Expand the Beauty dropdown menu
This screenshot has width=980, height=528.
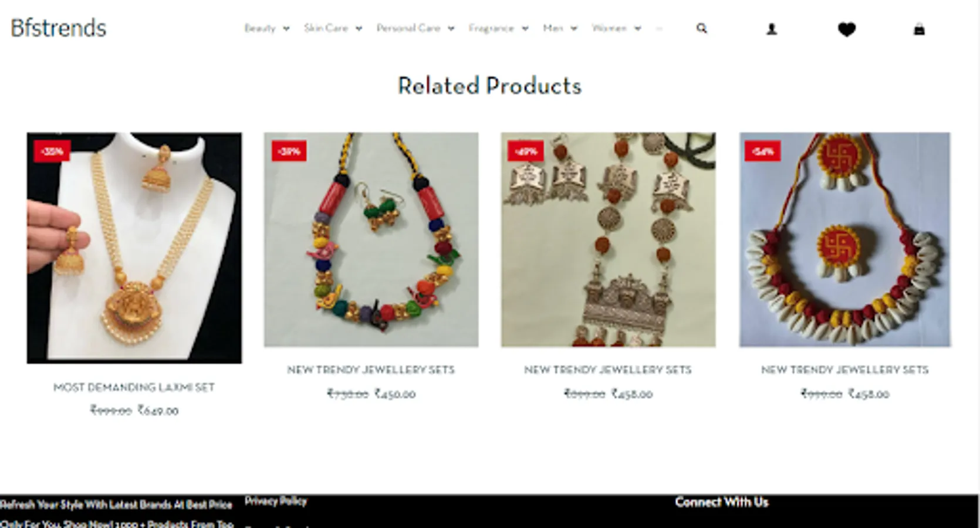[267, 28]
